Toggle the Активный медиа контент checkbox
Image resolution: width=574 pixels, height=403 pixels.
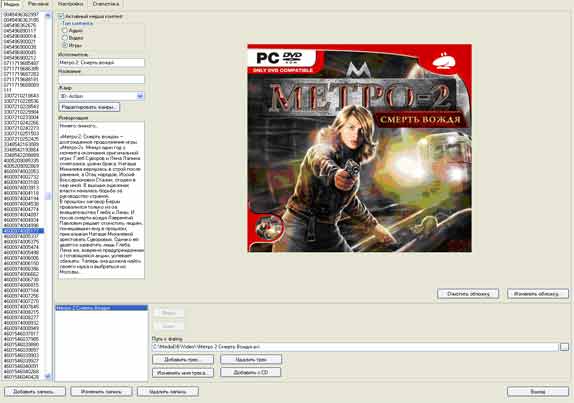click(62, 16)
